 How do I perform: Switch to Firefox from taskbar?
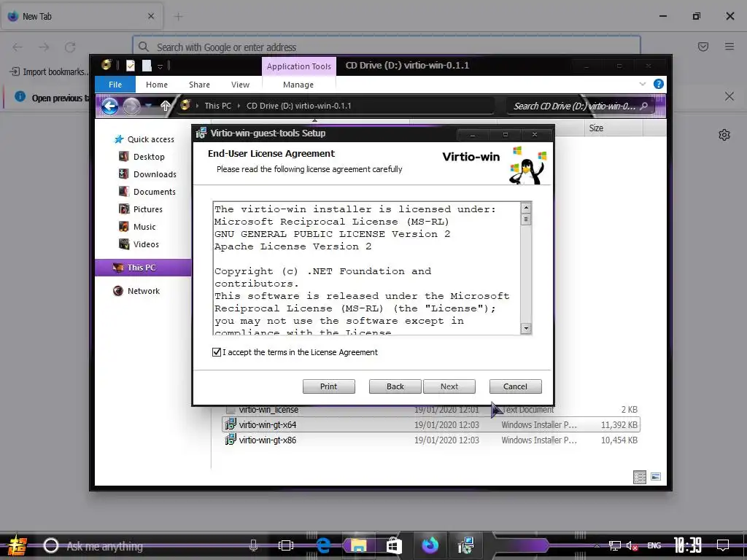430,545
